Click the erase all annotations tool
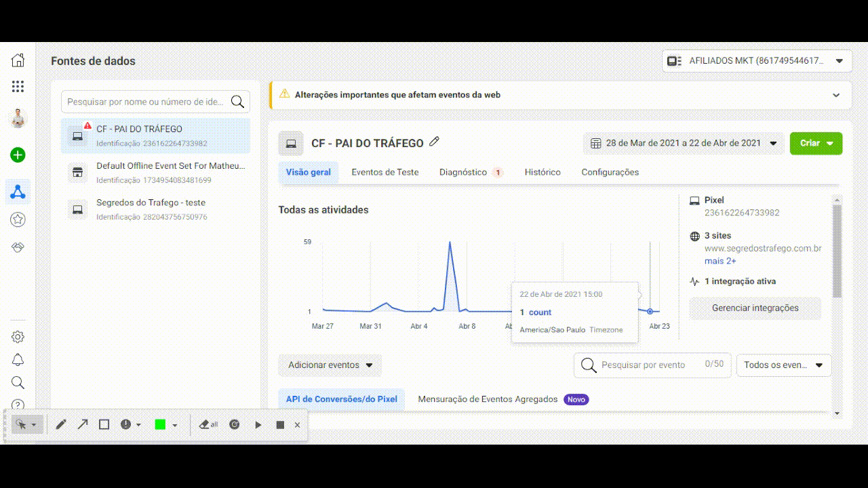This screenshot has width=868, height=488. tap(208, 424)
